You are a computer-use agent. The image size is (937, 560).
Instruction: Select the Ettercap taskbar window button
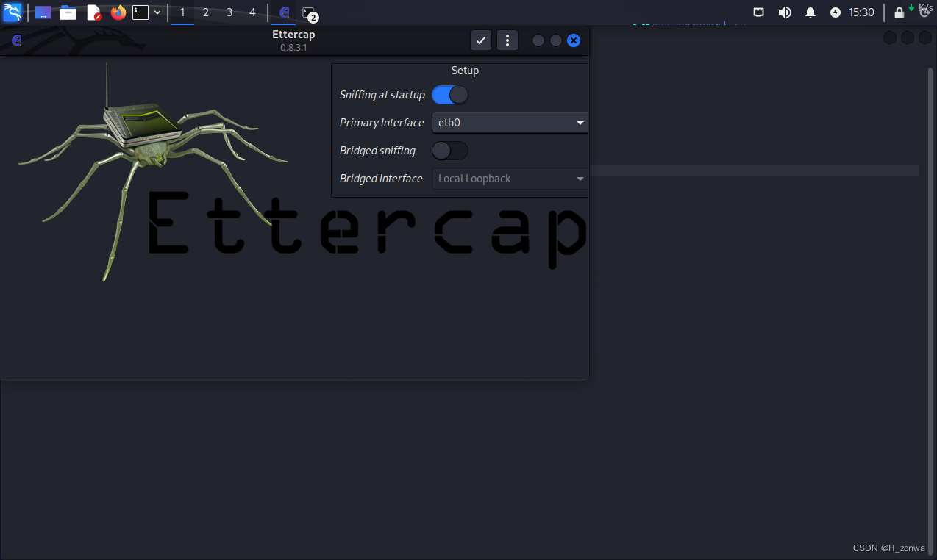284,12
